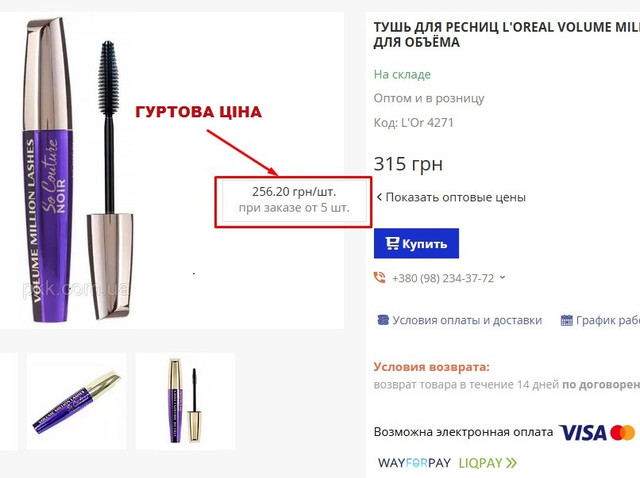The image size is (640, 478).
Task: Click the Mastercard logo
Action: coord(623,433)
